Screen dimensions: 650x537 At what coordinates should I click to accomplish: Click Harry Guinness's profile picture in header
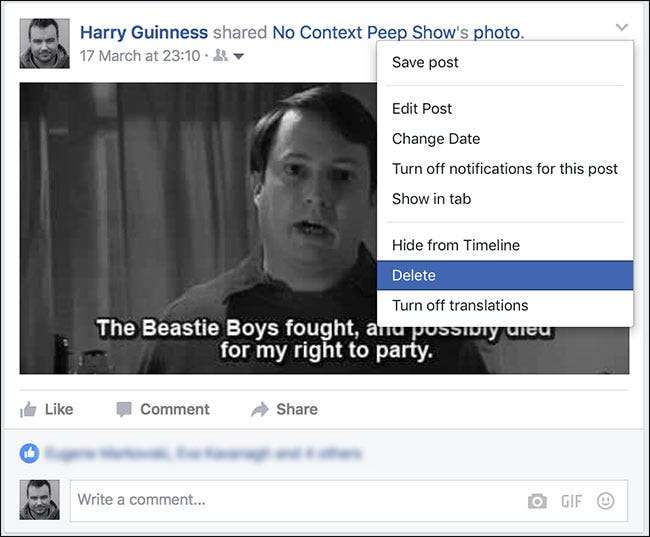pyautogui.click(x=45, y=43)
